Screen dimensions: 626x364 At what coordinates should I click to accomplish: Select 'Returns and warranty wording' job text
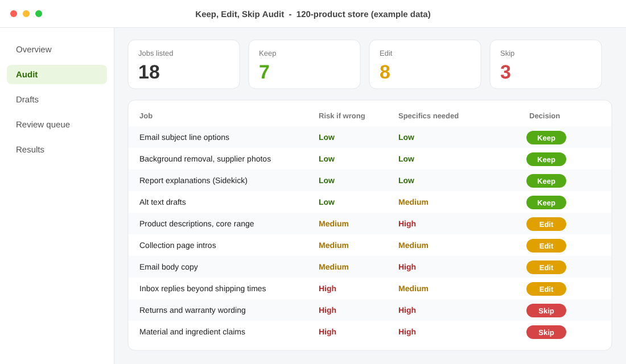192,310
